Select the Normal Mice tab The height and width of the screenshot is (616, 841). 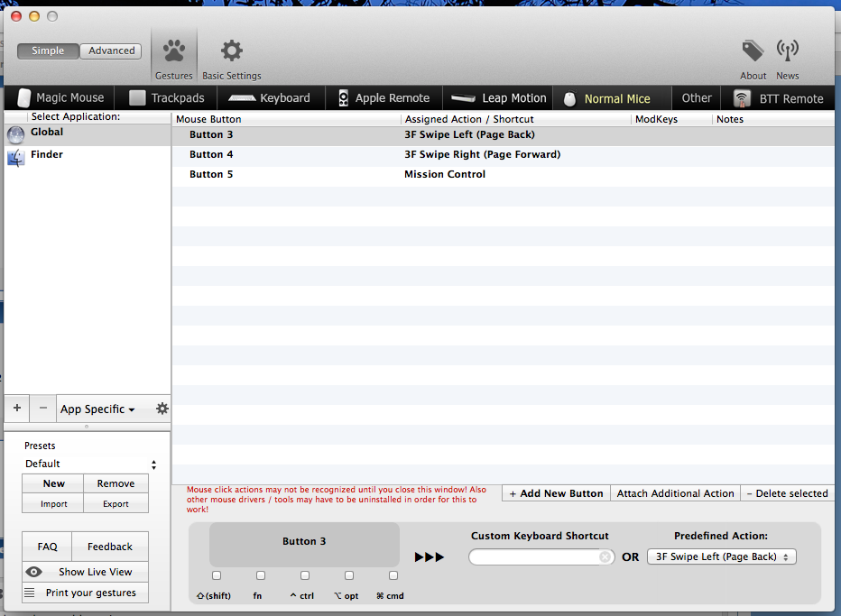[612, 98]
